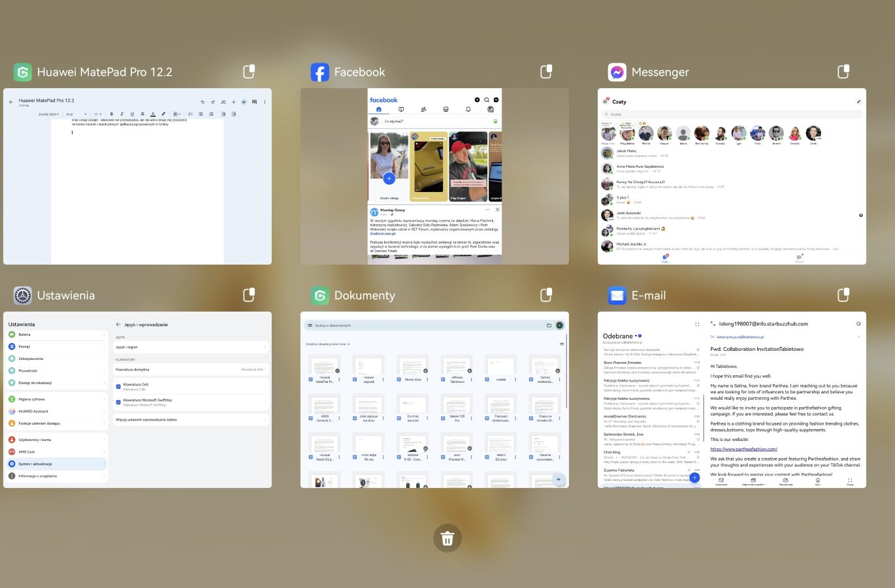Click the back arrow in the MatePad document window
The image size is (895, 588).
click(x=11, y=102)
